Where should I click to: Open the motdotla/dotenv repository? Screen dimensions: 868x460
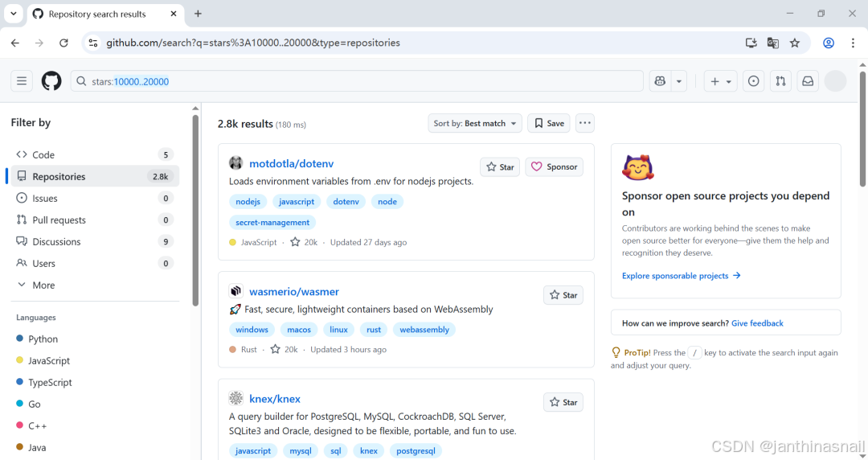291,163
